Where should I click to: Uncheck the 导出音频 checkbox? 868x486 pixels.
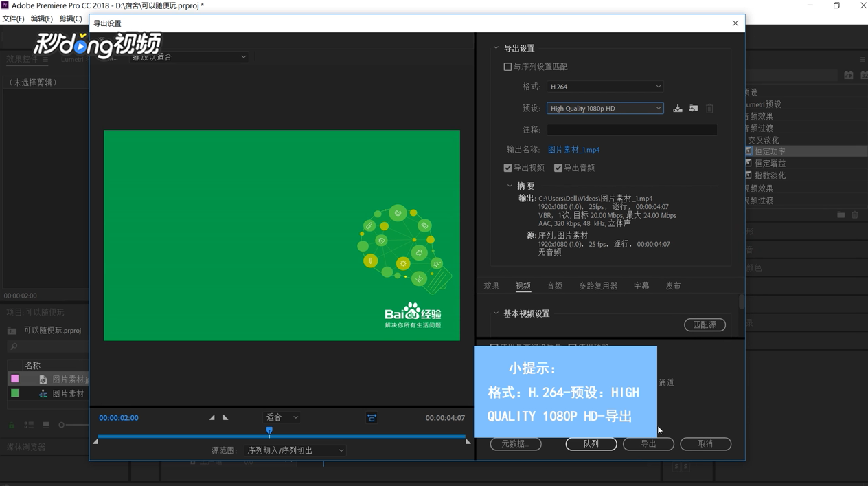(x=558, y=168)
